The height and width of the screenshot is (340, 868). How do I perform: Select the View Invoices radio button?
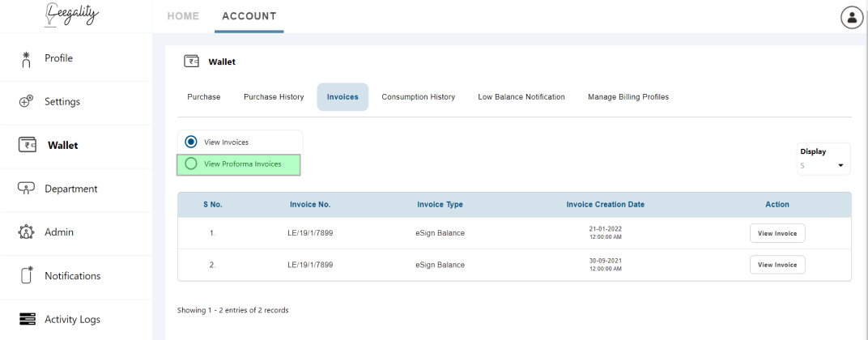click(191, 142)
